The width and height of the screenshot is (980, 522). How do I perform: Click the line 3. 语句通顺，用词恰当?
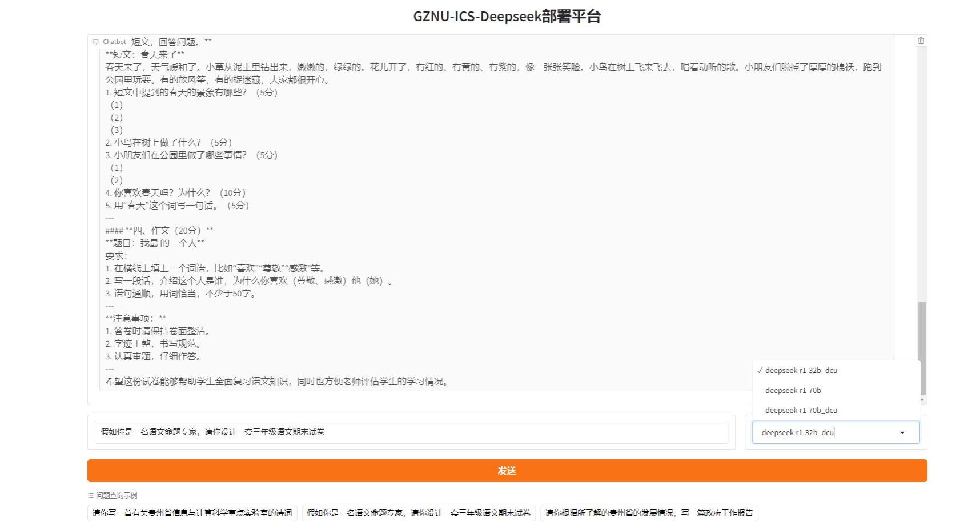[x=182, y=293]
